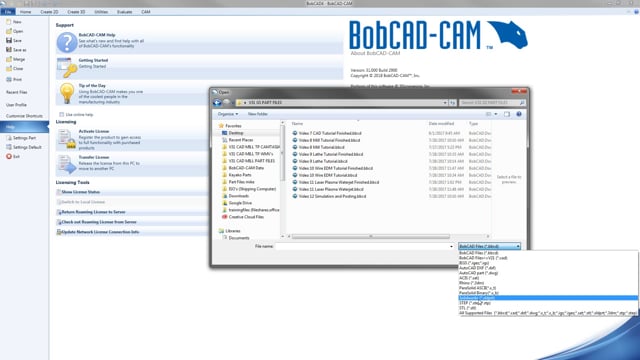This screenshot has height=360, width=640.
Task: Click the Merge icon in sidebar
Action: 9,59
